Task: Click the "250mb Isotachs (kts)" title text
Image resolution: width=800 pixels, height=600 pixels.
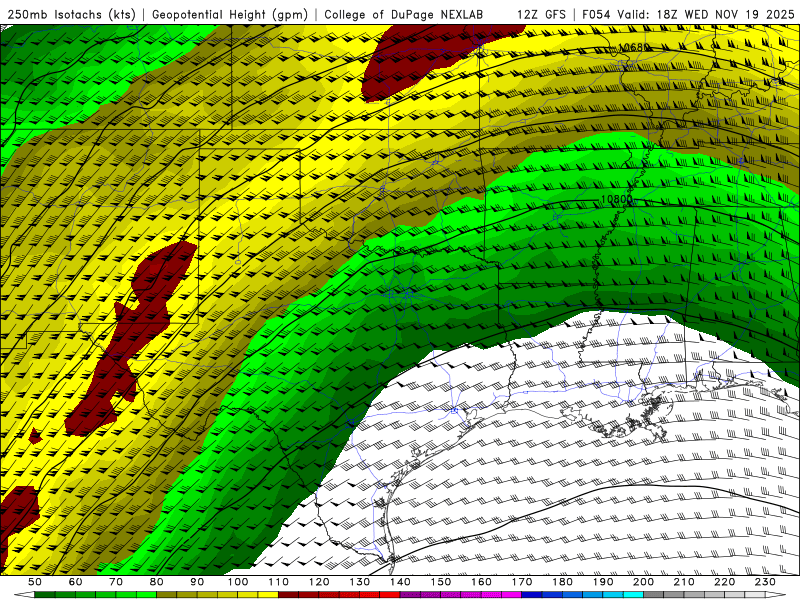Action: point(71,15)
